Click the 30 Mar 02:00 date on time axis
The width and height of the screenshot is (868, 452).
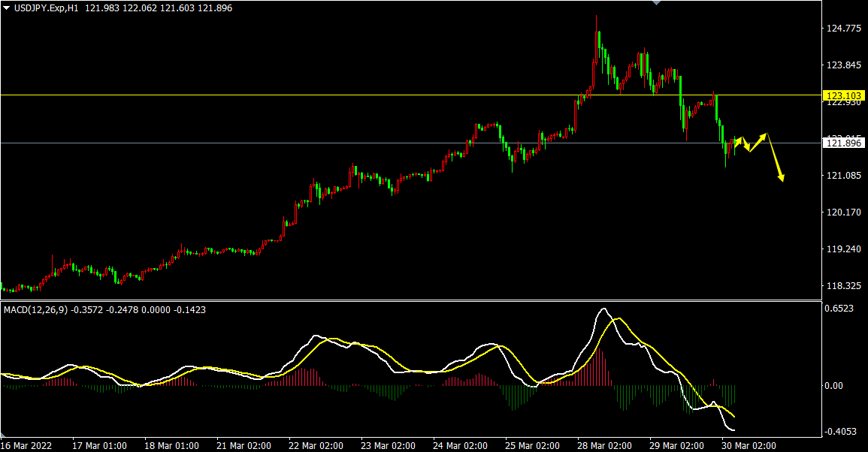[x=749, y=445]
